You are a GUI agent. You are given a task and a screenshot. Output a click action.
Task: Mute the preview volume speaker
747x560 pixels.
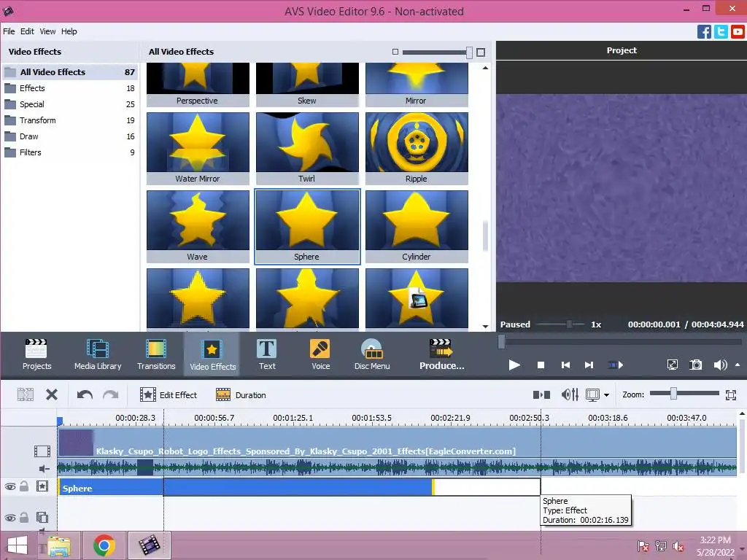720,365
